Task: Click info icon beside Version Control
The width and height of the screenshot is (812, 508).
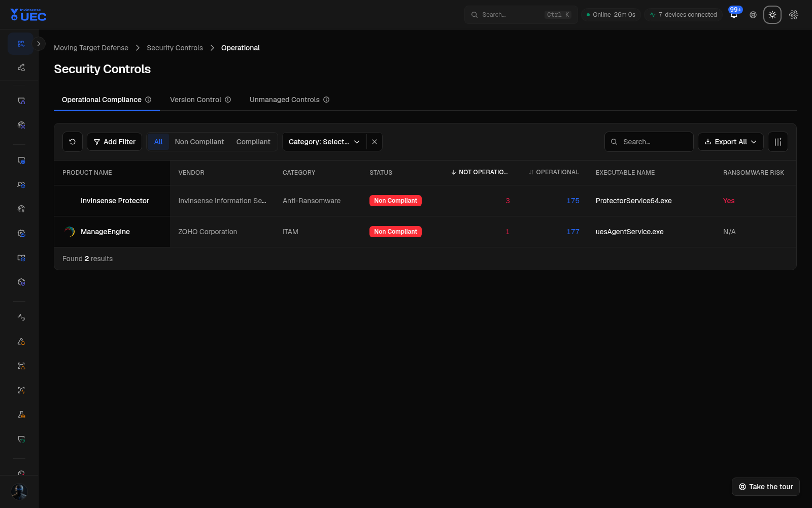Action: tap(228, 100)
